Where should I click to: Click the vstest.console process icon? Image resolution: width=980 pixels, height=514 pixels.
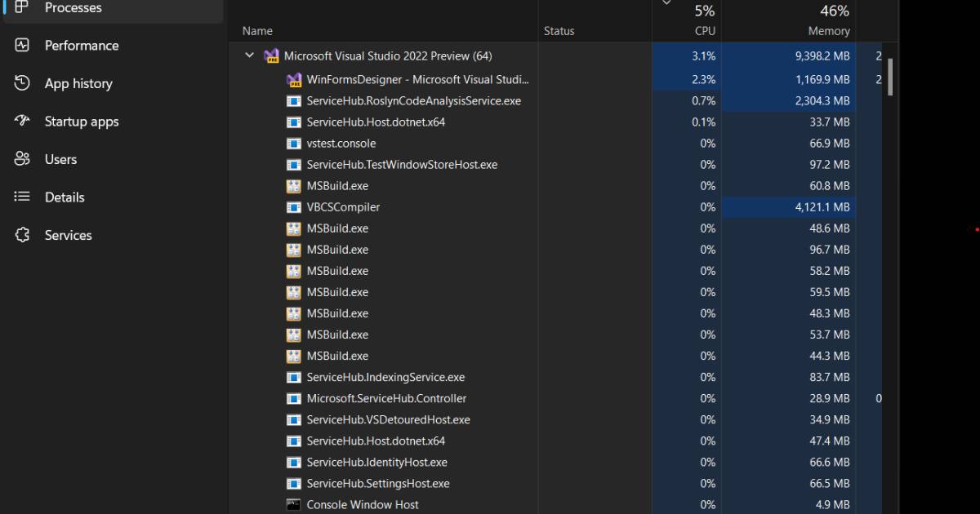pyautogui.click(x=292, y=143)
